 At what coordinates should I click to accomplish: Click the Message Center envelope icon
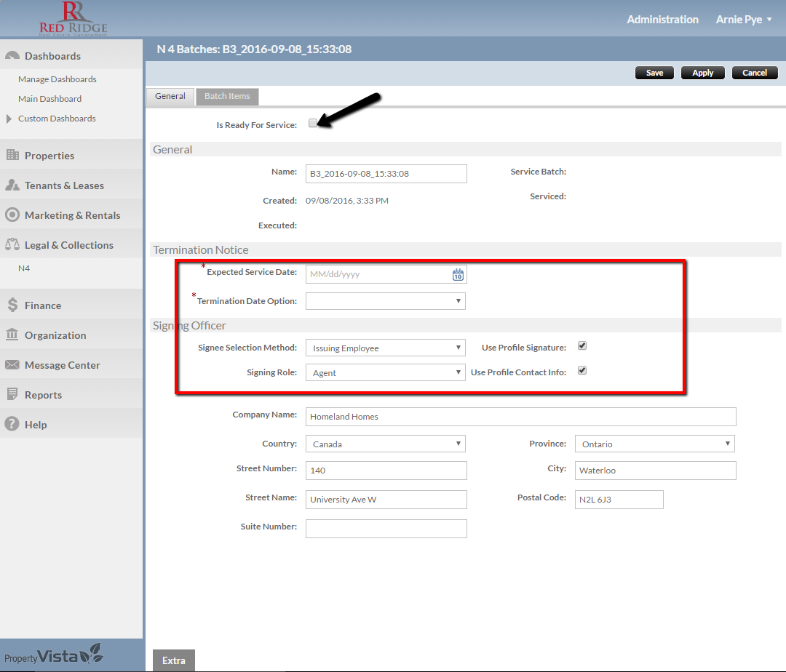pyautogui.click(x=12, y=365)
